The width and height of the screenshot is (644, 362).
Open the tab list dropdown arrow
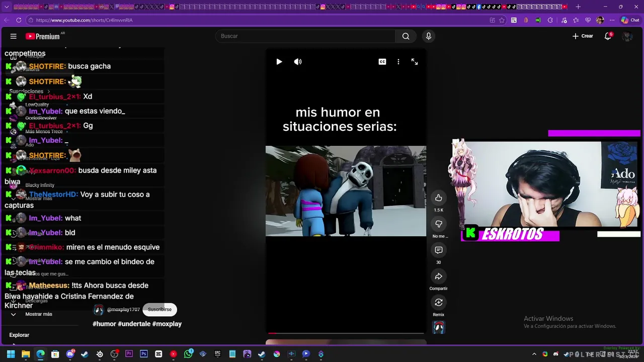(7, 7)
